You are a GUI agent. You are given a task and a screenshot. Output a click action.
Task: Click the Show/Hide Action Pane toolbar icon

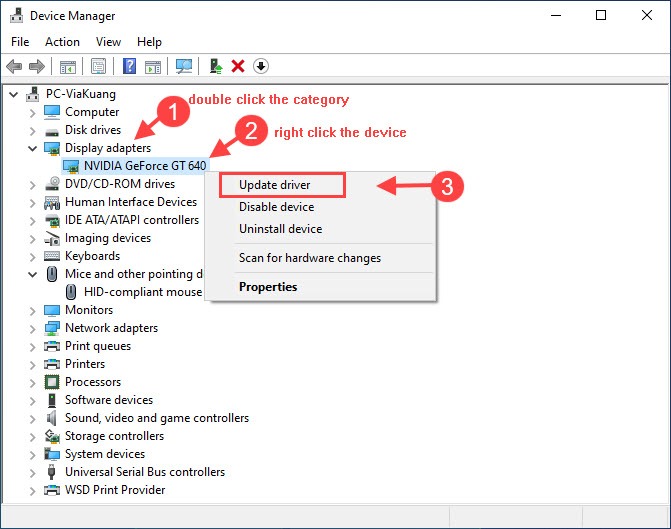(153, 67)
